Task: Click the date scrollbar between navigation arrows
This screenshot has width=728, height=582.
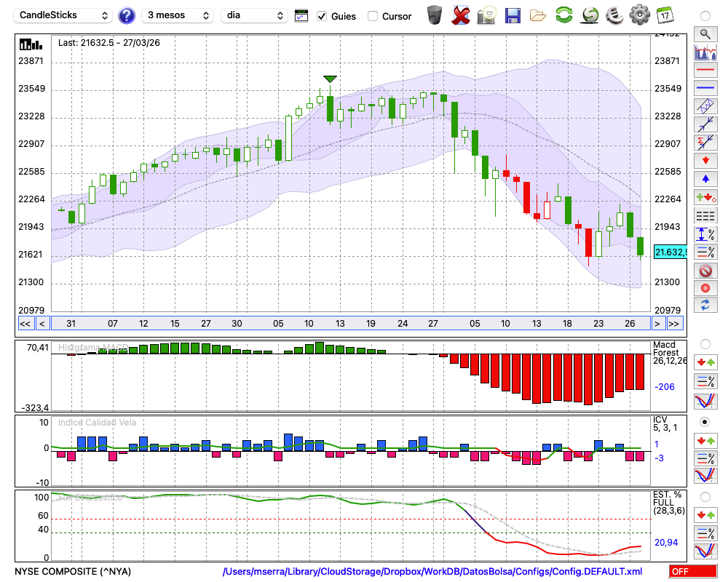Action: click(351, 324)
